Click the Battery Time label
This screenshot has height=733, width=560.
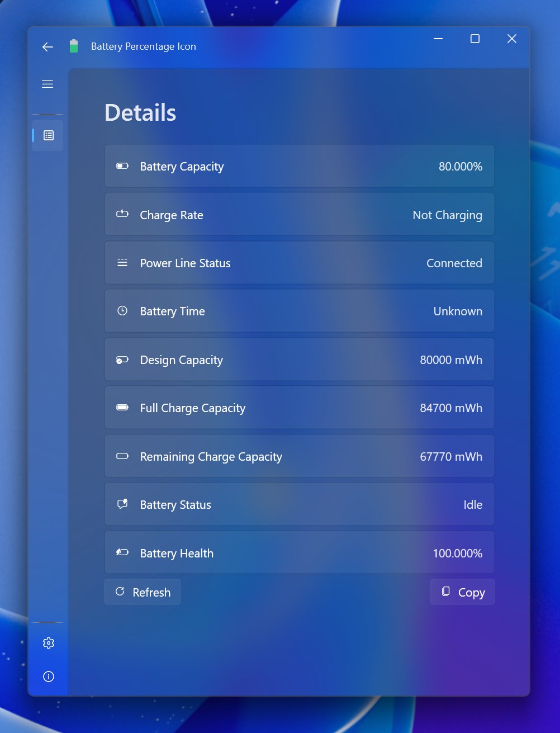pos(172,311)
